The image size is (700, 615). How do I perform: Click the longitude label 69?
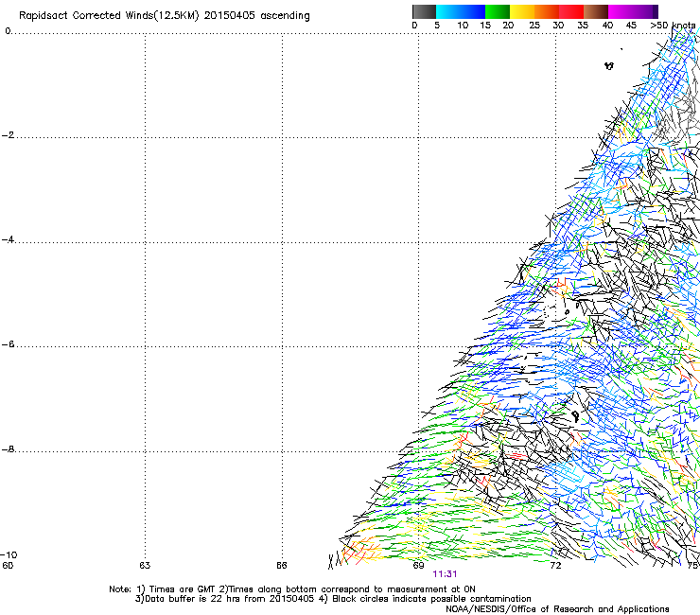coord(418,566)
